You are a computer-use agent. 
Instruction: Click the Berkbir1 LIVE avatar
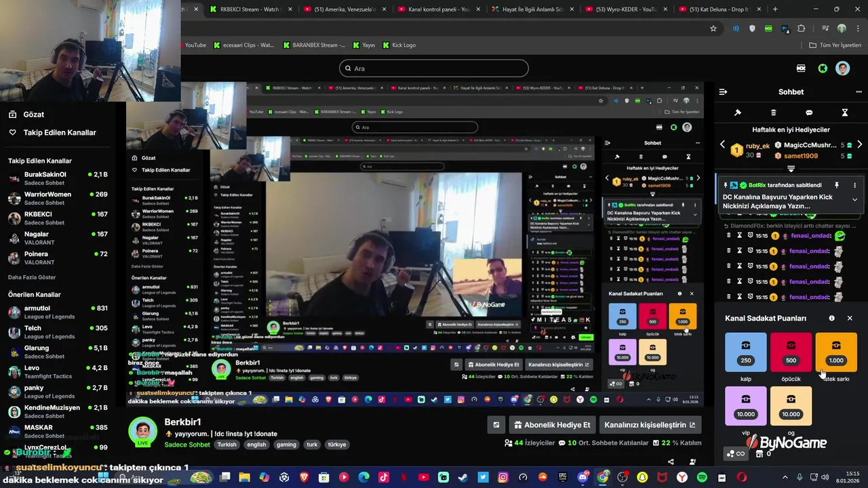(x=143, y=432)
